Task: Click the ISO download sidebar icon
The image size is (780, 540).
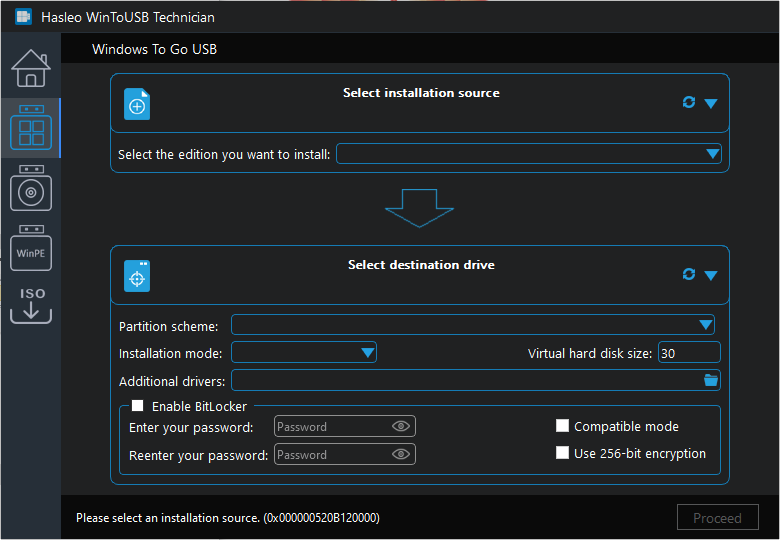Action: (30, 304)
